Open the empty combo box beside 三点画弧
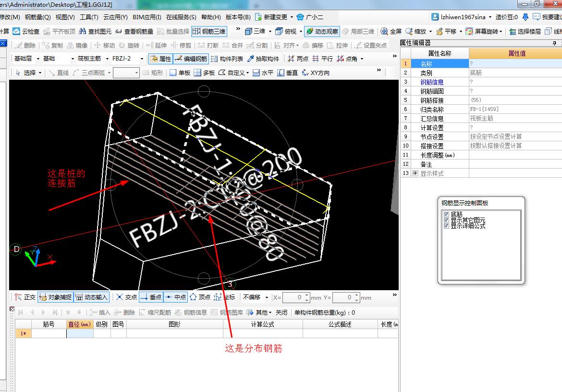 tap(126, 73)
